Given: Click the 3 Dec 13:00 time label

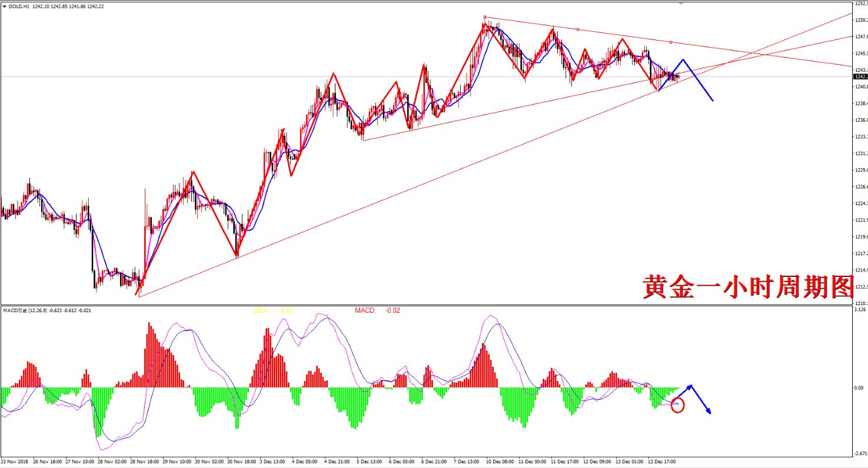Looking at the screenshot, I should pos(272,462).
